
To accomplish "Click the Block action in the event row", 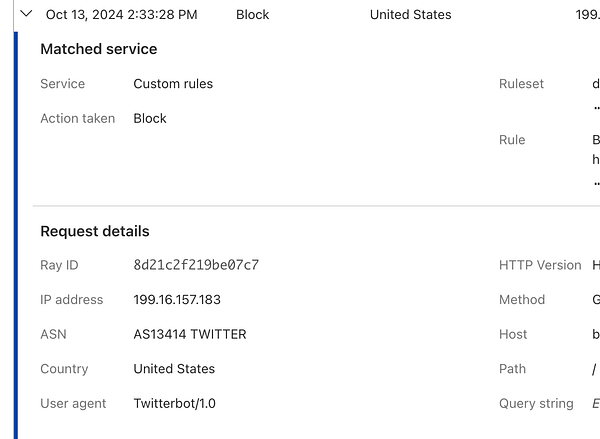I will pyautogui.click(x=252, y=15).
